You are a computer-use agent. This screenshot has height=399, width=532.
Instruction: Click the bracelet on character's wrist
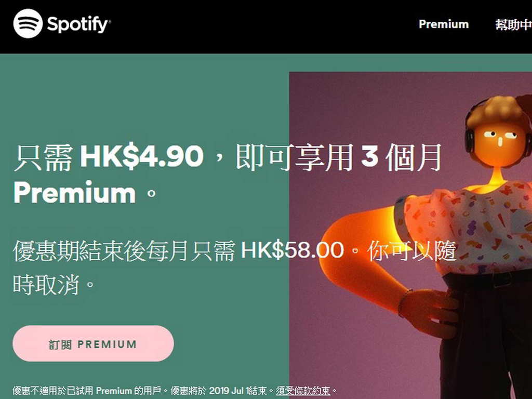coord(405,302)
